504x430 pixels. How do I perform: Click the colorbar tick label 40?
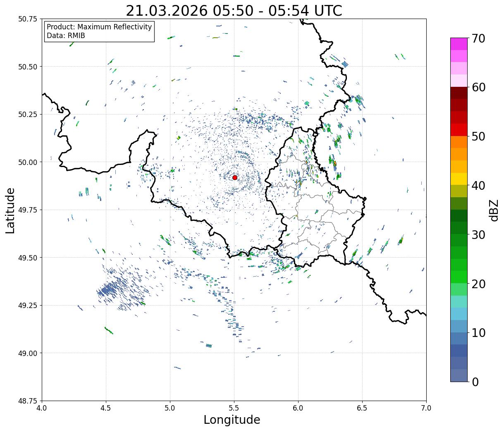(x=478, y=185)
